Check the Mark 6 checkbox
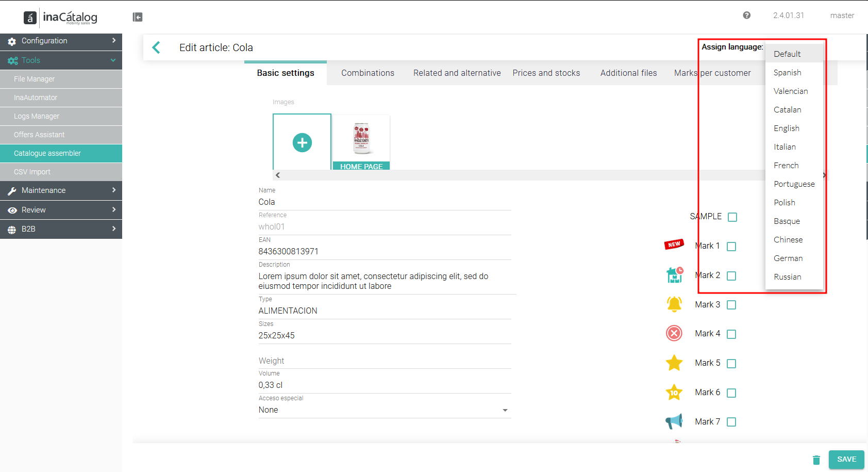868x472 pixels. [731, 393]
